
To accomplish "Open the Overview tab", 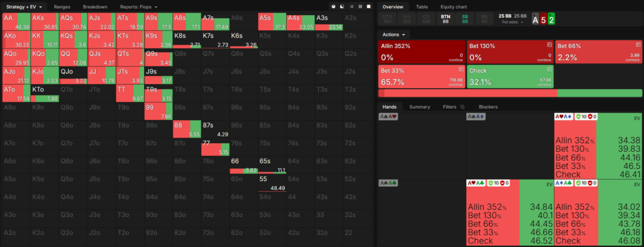I will (393, 7).
